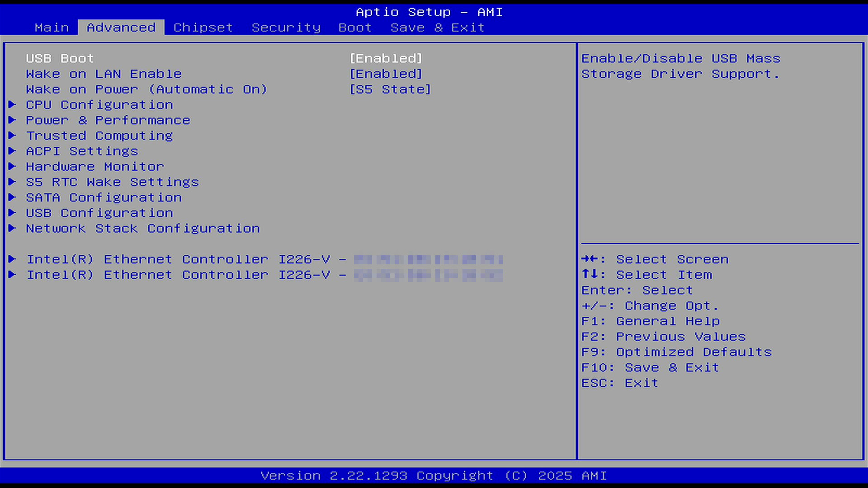Change the USB Boot [Enabled] value
Image resolution: width=868 pixels, height=488 pixels.
pyautogui.click(x=386, y=59)
